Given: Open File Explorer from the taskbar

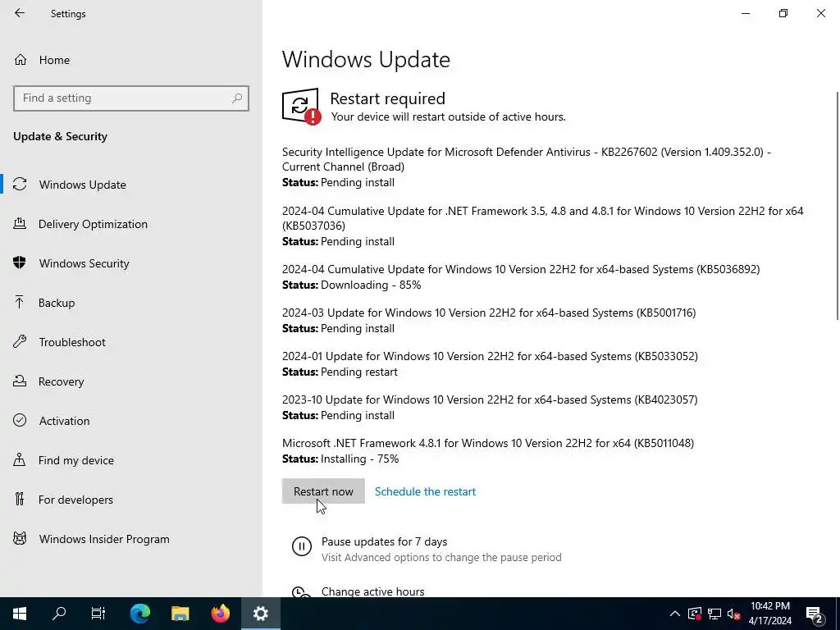Looking at the screenshot, I should (x=180, y=614).
